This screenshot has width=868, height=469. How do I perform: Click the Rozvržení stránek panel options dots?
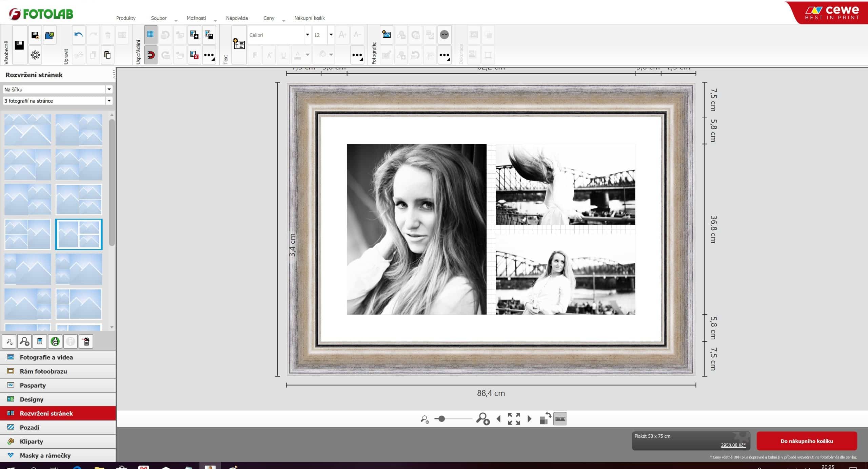tap(114, 75)
